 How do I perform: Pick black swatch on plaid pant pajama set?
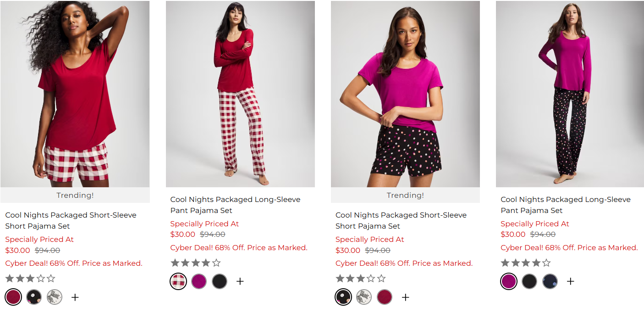coord(220,281)
